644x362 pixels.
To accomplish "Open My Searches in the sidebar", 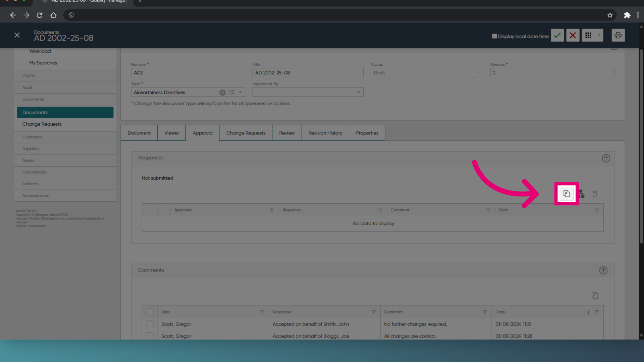I will pos(43,63).
